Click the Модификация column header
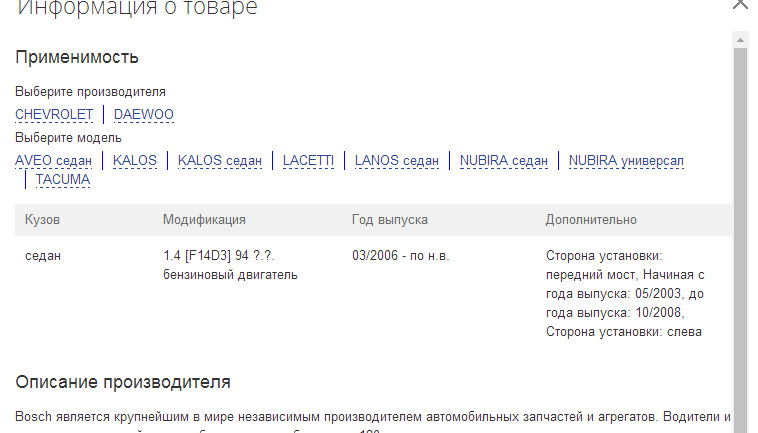 (x=204, y=220)
